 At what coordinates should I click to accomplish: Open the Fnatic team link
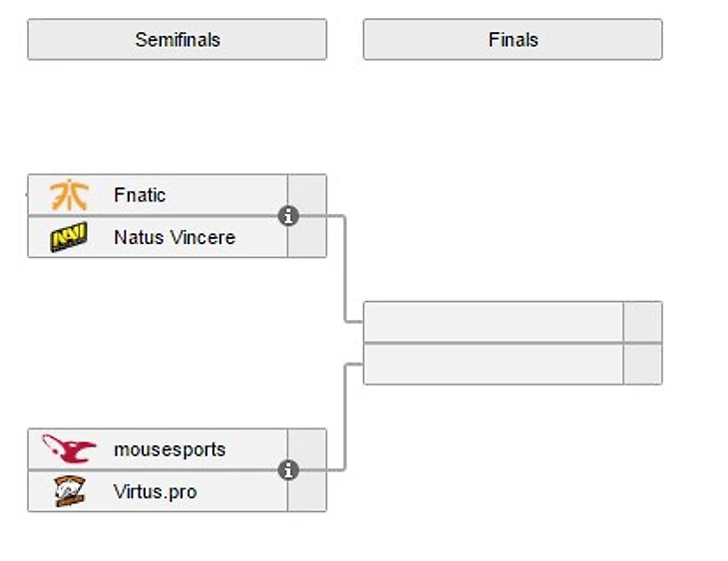click(x=140, y=195)
